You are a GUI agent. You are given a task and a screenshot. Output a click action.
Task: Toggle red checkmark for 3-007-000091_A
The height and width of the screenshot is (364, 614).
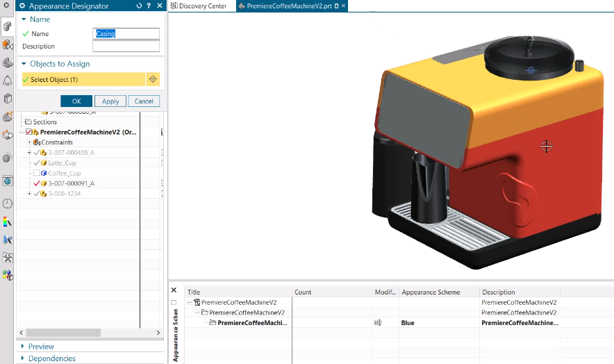pyautogui.click(x=36, y=183)
